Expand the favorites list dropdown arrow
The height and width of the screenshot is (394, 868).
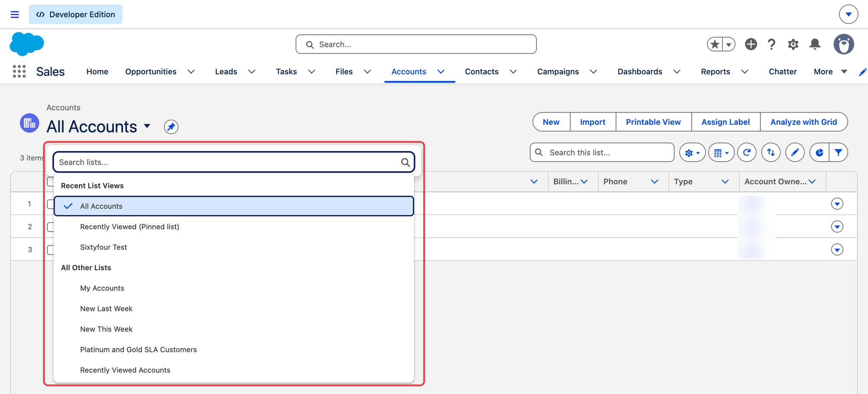click(729, 44)
